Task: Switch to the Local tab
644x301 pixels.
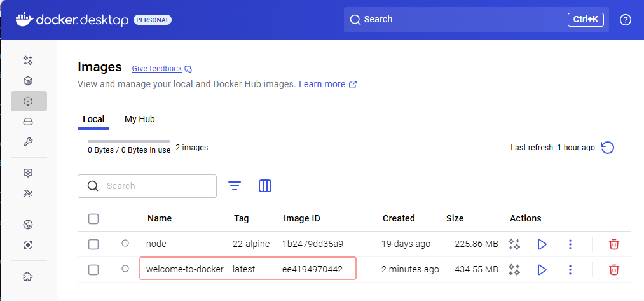Action: tap(93, 119)
